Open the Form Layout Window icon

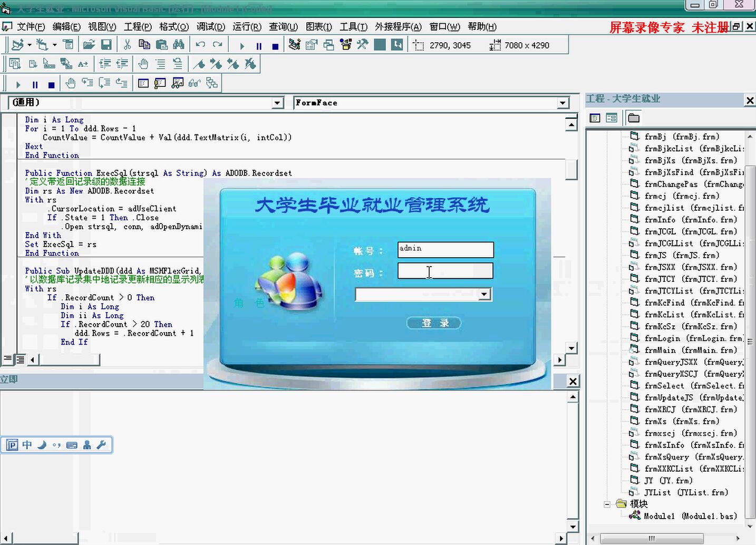(328, 45)
